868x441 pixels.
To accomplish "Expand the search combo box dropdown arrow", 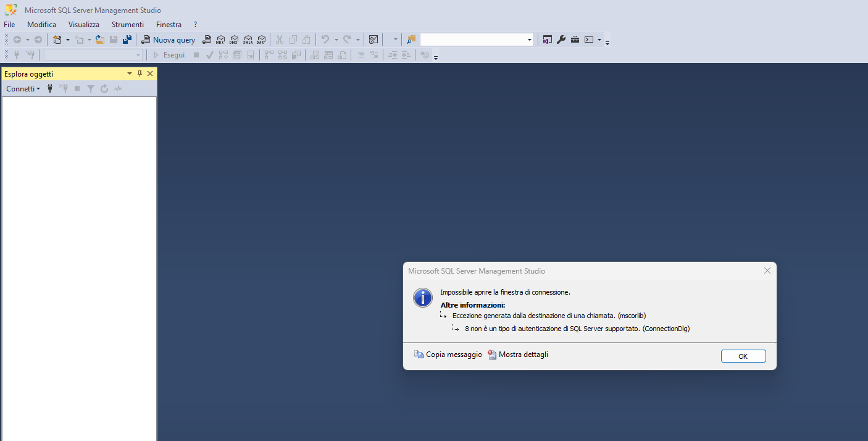I will (530, 40).
